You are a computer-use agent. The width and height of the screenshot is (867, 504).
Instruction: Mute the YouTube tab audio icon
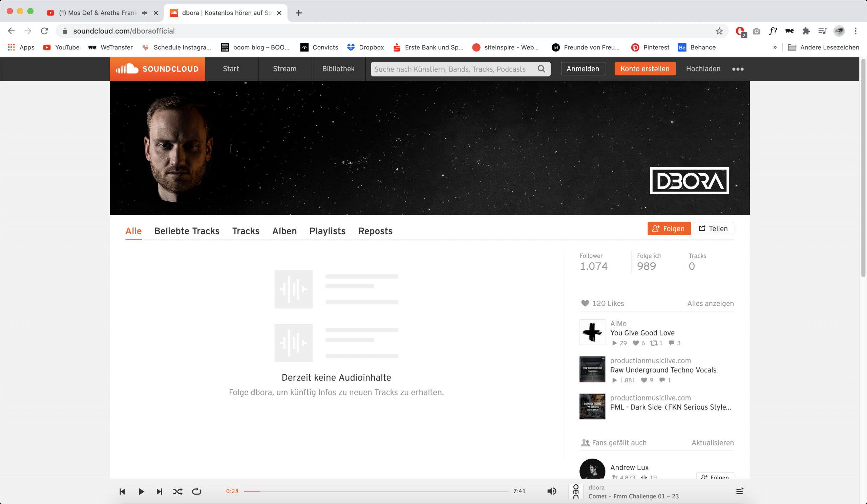145,13
